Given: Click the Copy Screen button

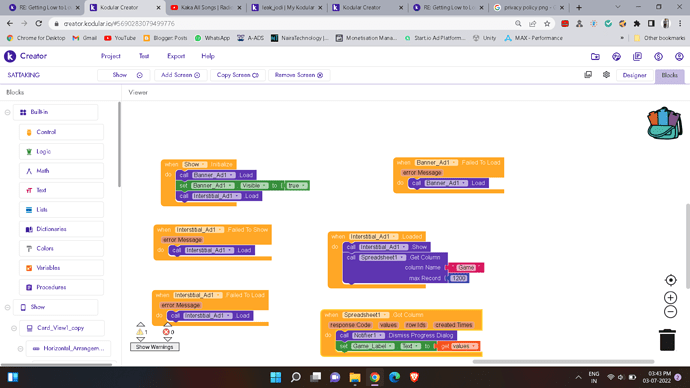Looking at the screenshot, I should (238, 75).
